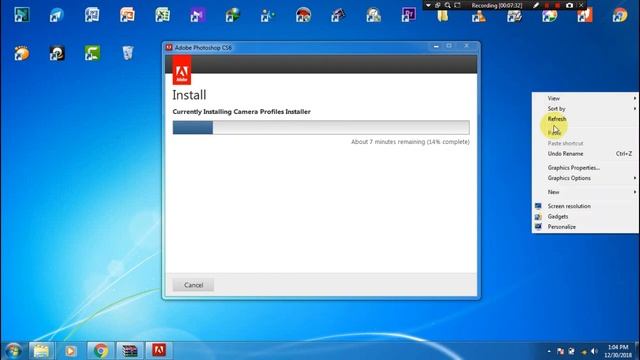Minimize the Adobe Photoshop CS6 installer window
This screenshot has height=360, width=640.
click(436, 46)
